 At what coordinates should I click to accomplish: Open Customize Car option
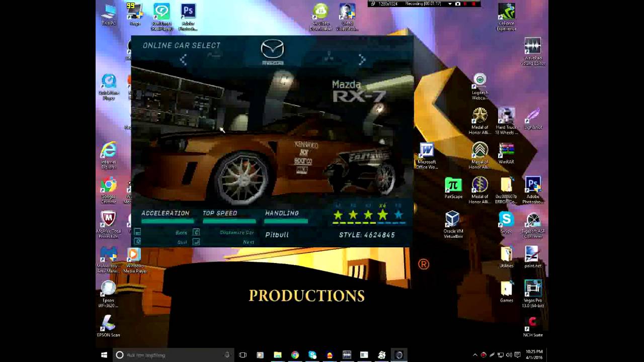[236, 232]
